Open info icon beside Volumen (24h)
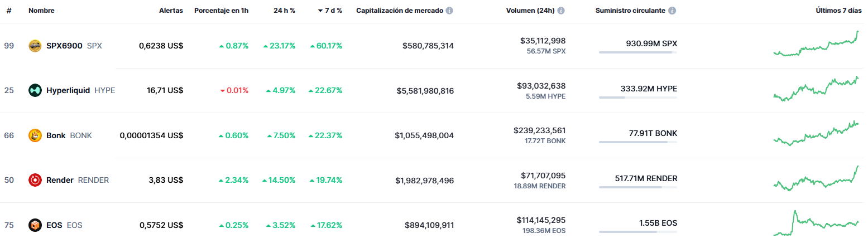 (x=561, y=11)
